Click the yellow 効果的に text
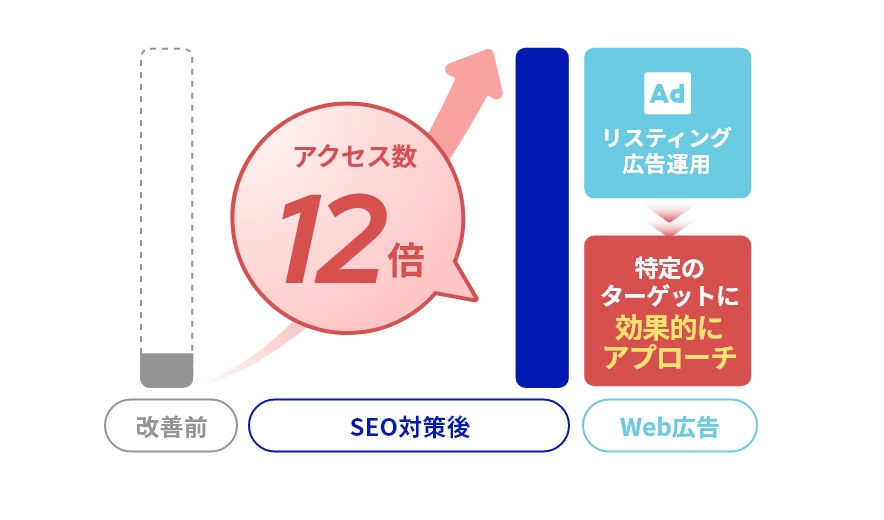 click(669, 328)
